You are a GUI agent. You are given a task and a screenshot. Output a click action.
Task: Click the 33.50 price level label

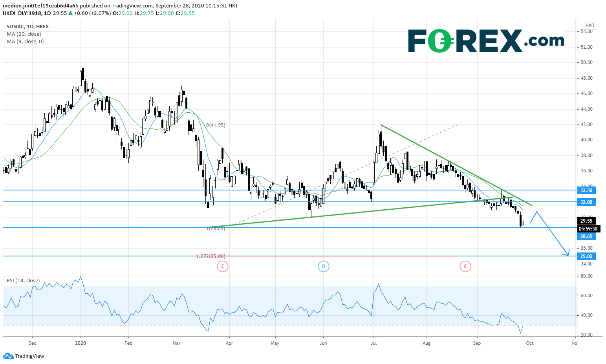(586, 190)
